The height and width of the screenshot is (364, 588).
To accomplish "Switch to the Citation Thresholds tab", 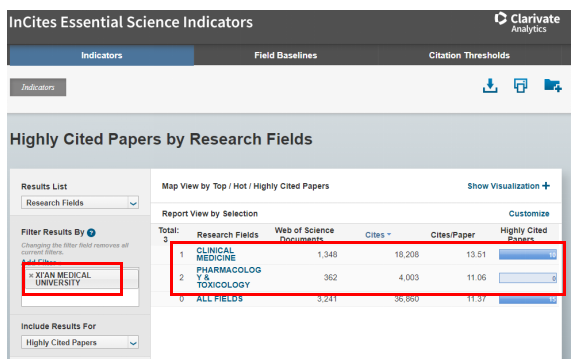I will [469, 55].
